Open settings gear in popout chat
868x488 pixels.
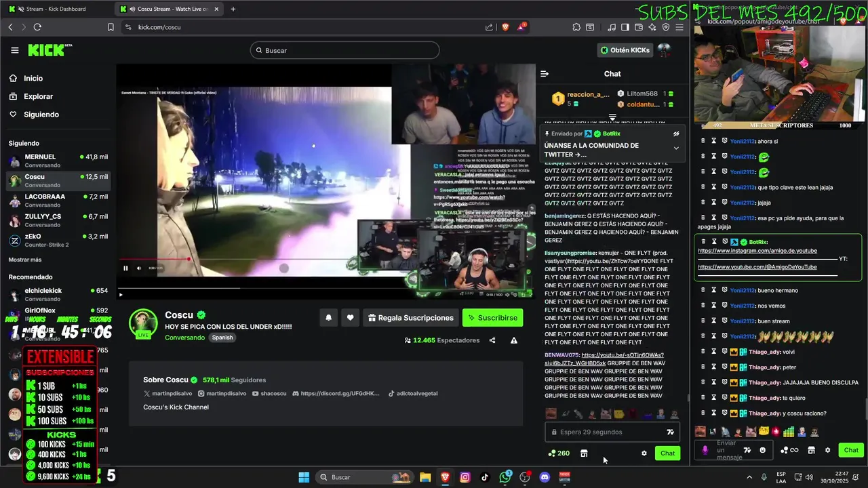pyautogui.click(x=827, y=450)
